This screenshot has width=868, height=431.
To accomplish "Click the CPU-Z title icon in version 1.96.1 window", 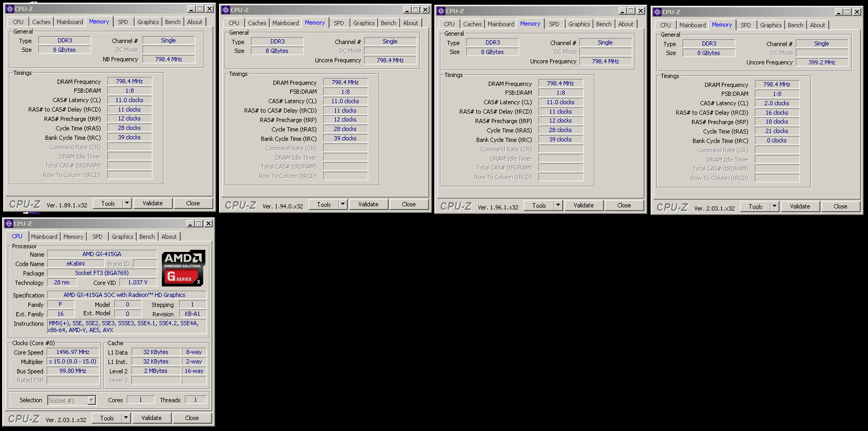I will [x=441, y=11].
